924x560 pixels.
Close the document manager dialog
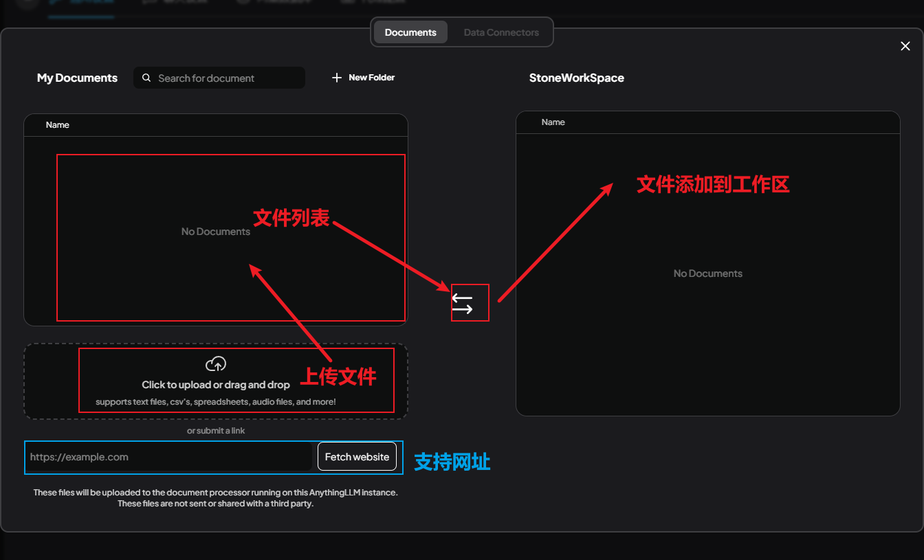point(905,46)
